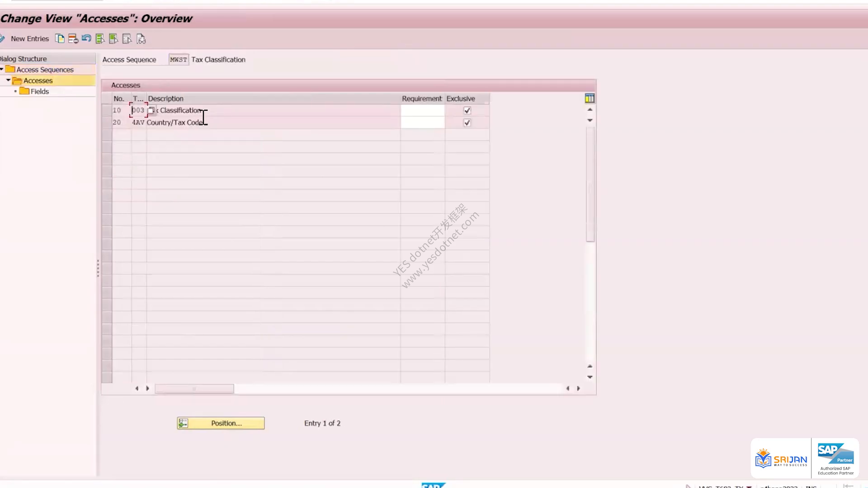This screenshot has height=488, width=868.
Task: Collapse the Access Sequences tree node
Action: tap(2, 69)
